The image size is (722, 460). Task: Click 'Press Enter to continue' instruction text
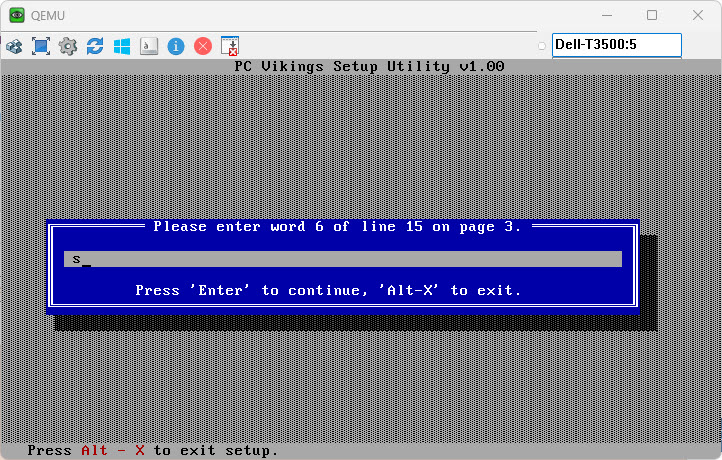point(328,291)
